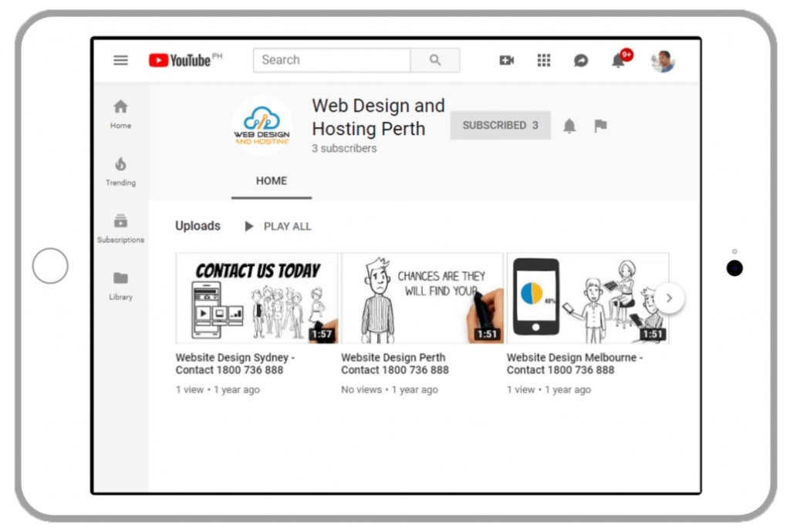Click '1 view • 1 year ago' under Sydney video

(218, 389)
